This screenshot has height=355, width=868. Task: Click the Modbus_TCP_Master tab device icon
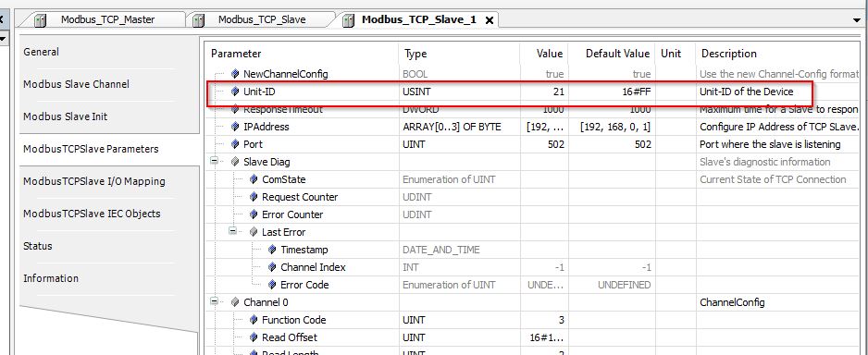[40, 20]
